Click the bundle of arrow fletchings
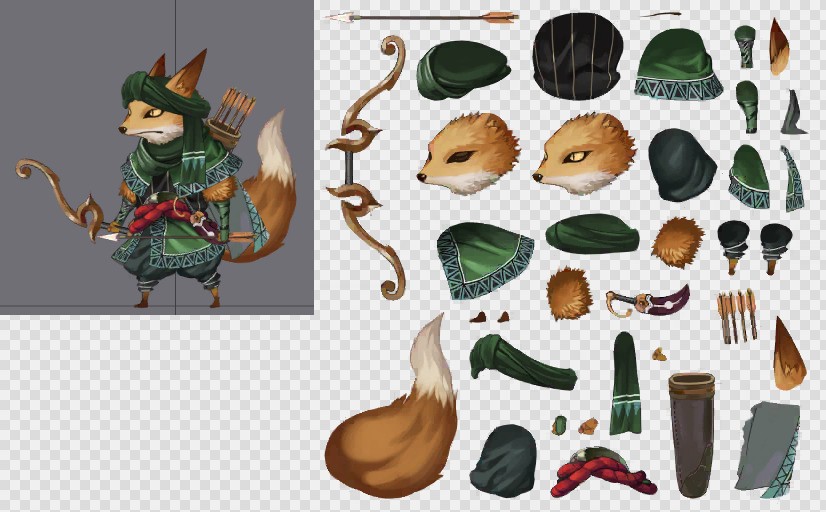Viewport: 826px width, 512px height. [x=736, y=315]
